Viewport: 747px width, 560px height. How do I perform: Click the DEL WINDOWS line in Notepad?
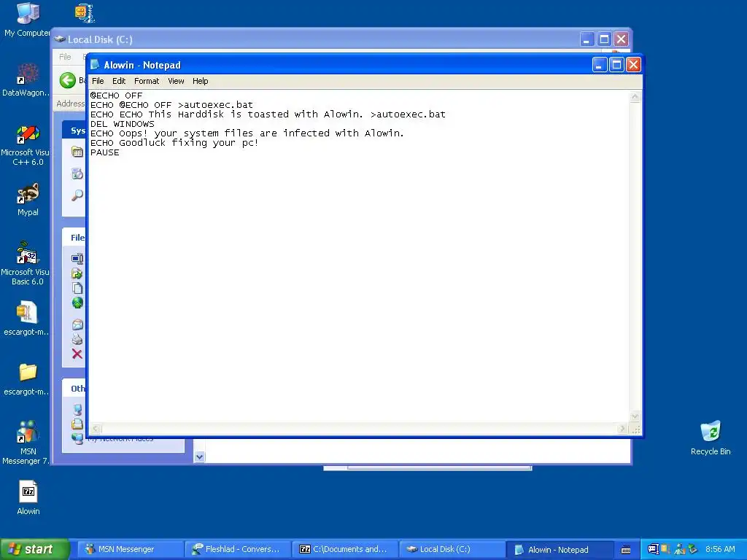[123, 124]
